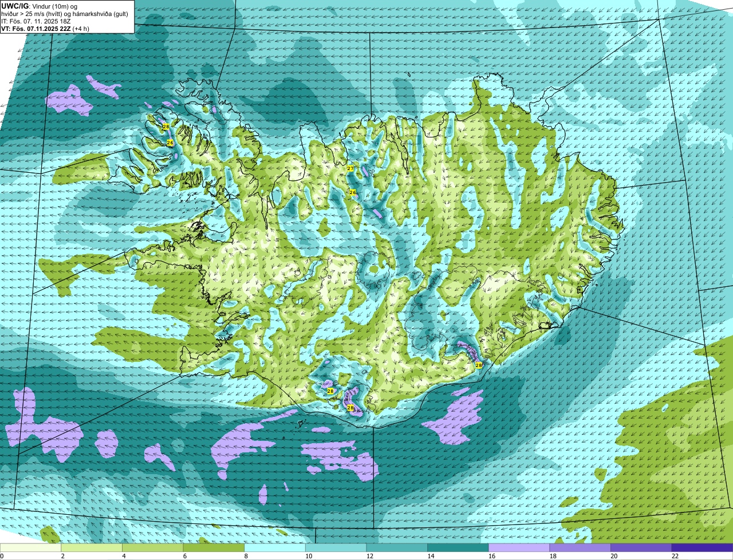Select the 4–6 m/s green legend swatch

click(x=152, y=548)
